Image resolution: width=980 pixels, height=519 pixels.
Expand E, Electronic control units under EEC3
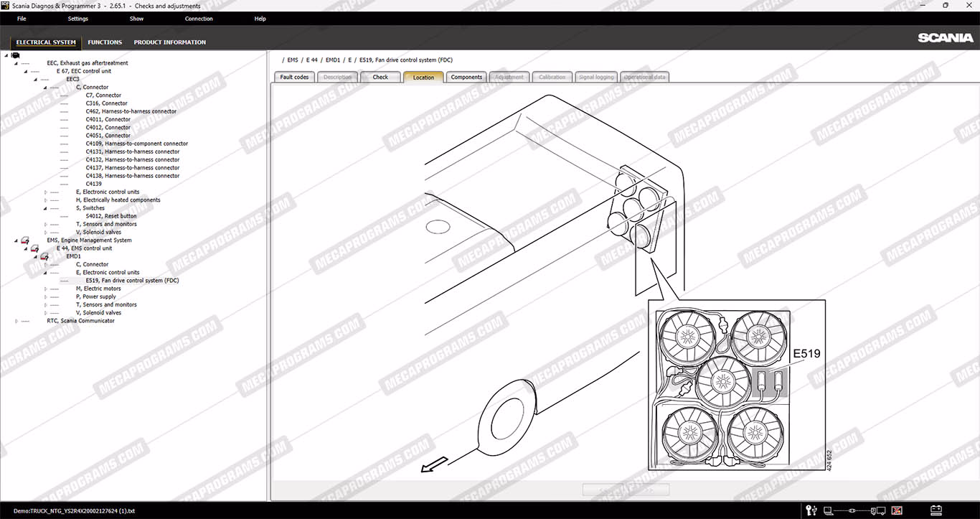coord(44,192)
